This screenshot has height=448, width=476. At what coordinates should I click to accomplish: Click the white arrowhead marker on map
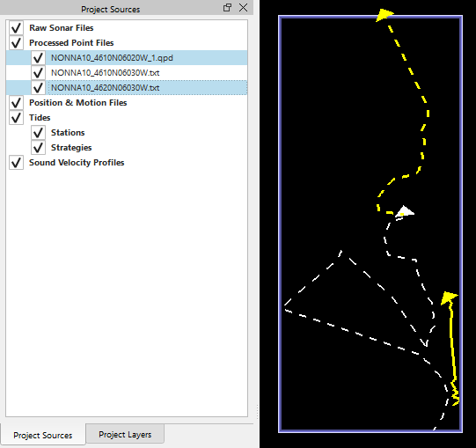click(405, 211)
